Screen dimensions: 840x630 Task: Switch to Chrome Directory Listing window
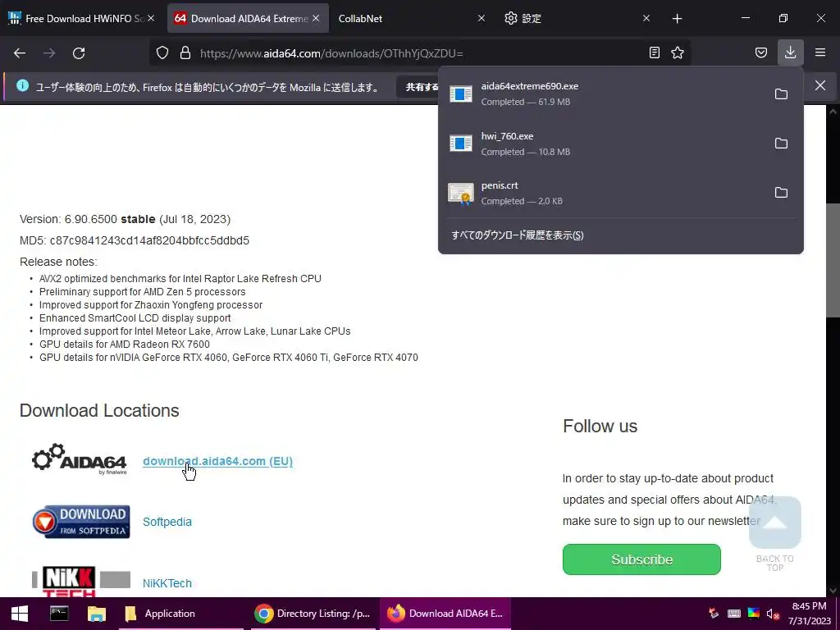(313, 614)
